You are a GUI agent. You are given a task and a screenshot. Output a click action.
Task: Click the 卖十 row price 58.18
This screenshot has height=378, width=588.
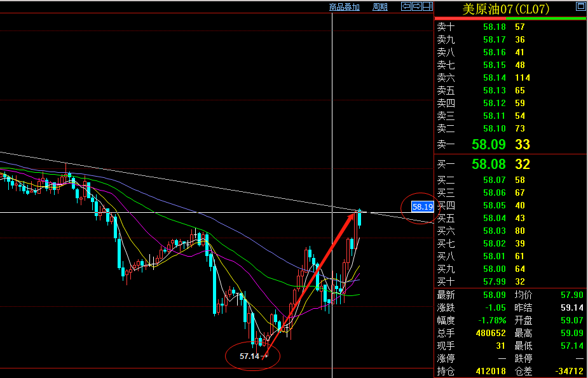click(494, 27)
